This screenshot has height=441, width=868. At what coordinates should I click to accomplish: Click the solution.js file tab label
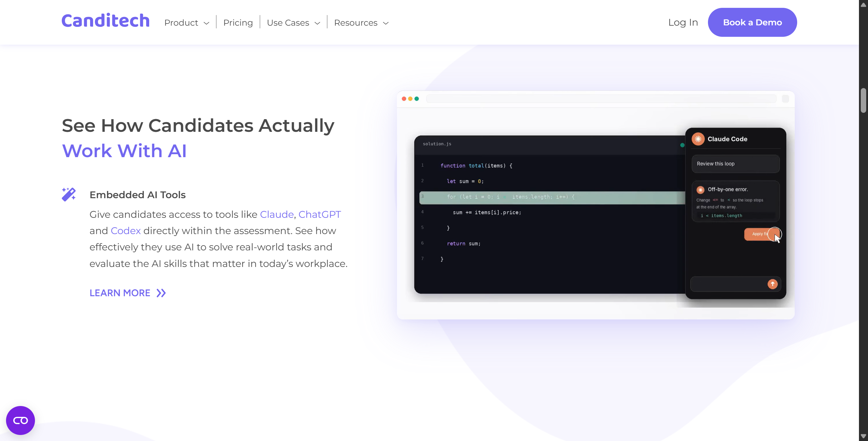437,144
